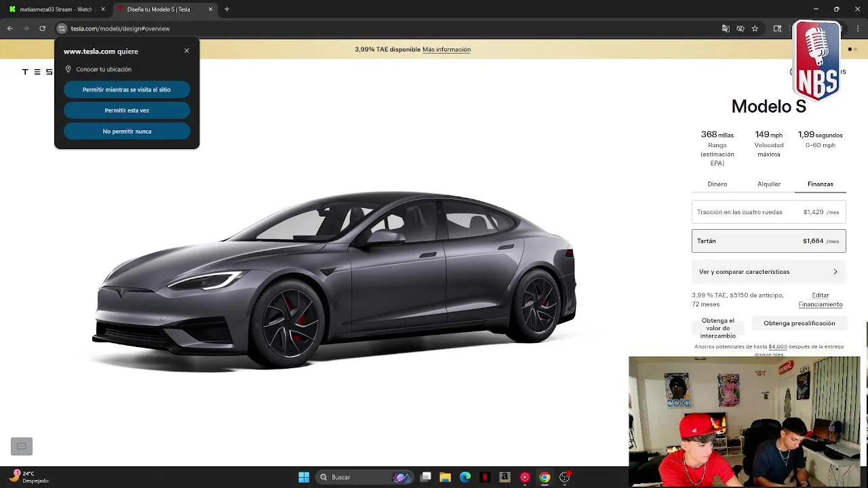Open the picture-in-picture browser toolbar icon

pos(778,28)
